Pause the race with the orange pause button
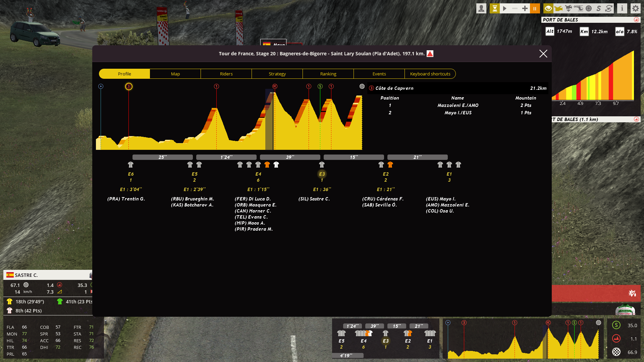Viewport: 644px width, 362px height. (x=535, y=8)
